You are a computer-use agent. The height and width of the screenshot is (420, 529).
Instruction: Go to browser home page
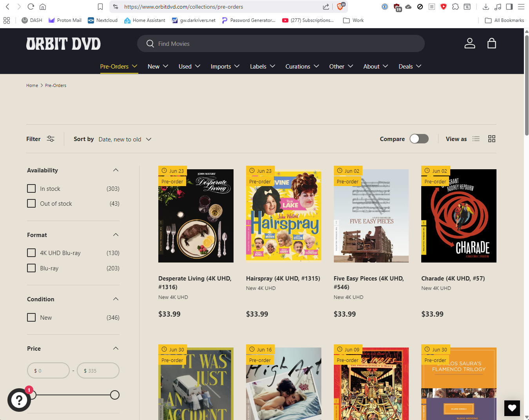43,7
